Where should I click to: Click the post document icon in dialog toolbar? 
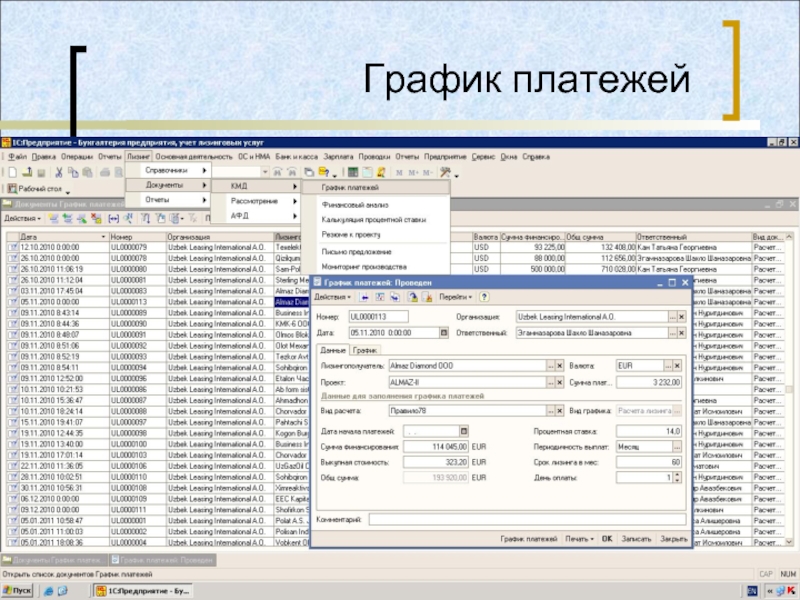tap(413, 297)
